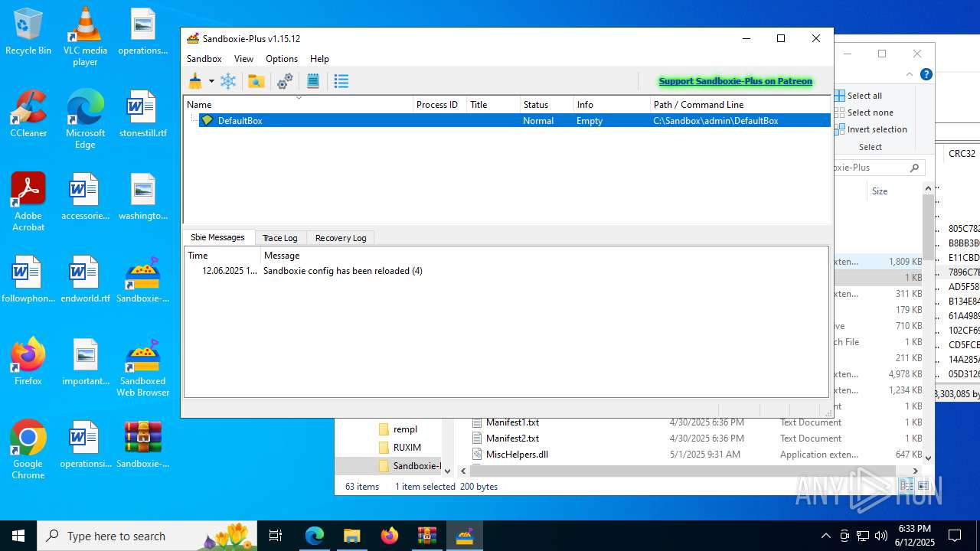
Task: Follow the Support Sandboxie-Plus on Patreon link
Action: 735,81
